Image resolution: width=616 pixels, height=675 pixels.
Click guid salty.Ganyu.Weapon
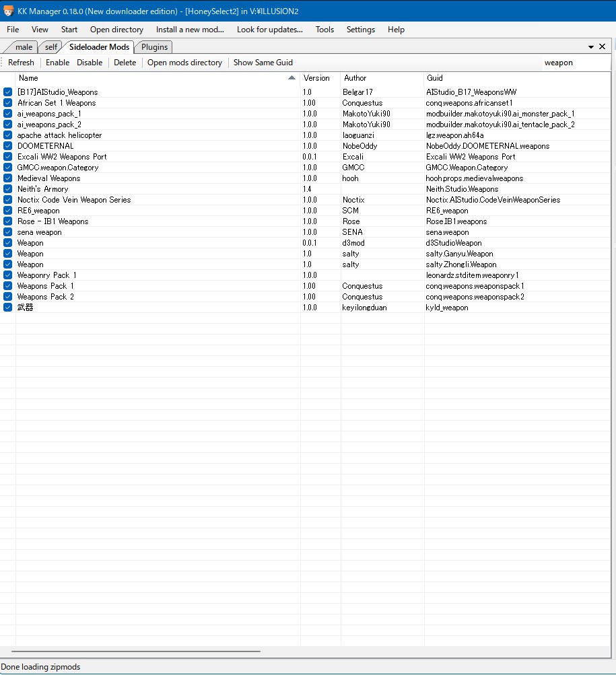[x=459, y=254]
